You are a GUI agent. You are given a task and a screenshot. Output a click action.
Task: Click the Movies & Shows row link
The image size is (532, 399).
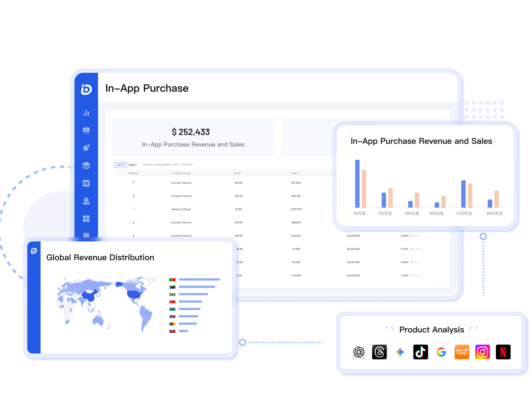click(x=181, y=209)
